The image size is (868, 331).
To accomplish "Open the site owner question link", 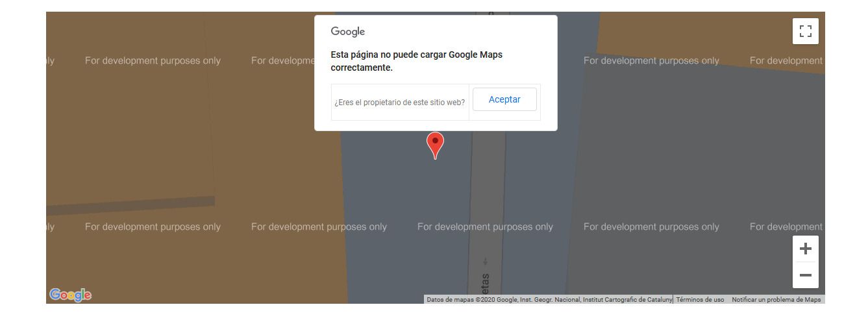I will click(399, 103).
